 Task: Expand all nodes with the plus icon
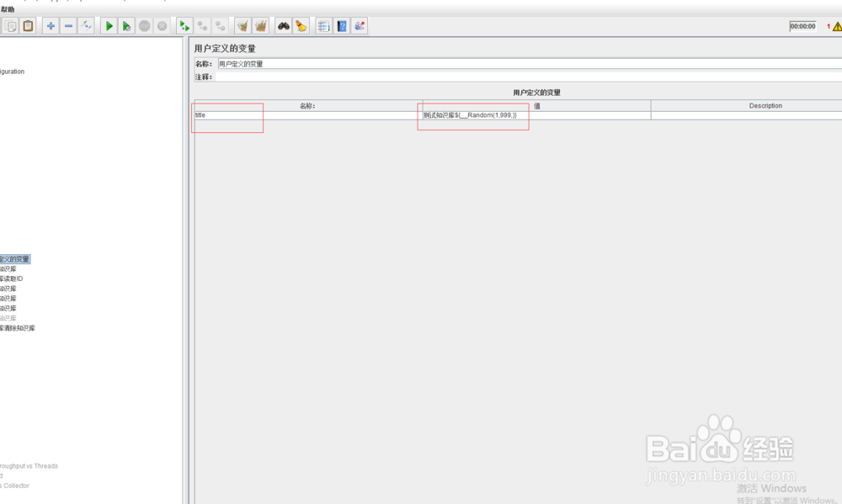coord(51,26)
